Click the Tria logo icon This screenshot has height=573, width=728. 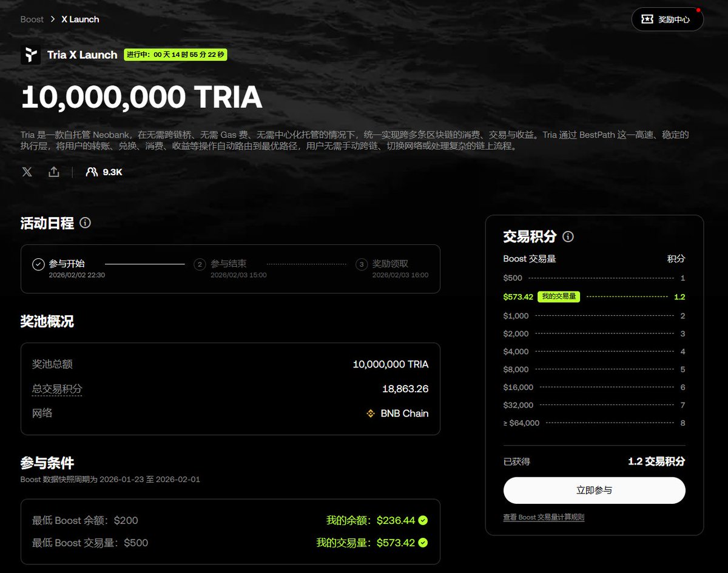(x=30, y=55)
